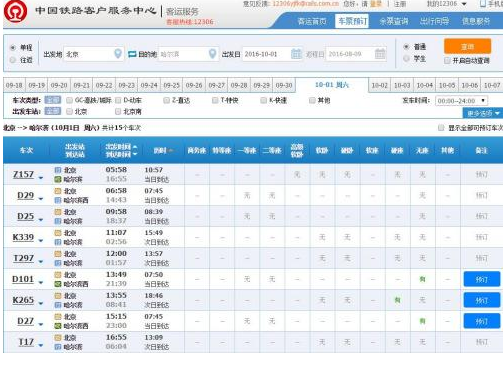Check 北京南 departure station filter
Viewport: 504px width, 366px height.
point(118,112)
